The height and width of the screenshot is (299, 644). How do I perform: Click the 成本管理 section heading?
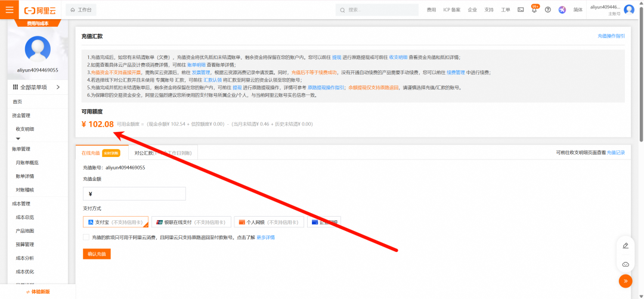pyautogui.click(x=21, y=204)
